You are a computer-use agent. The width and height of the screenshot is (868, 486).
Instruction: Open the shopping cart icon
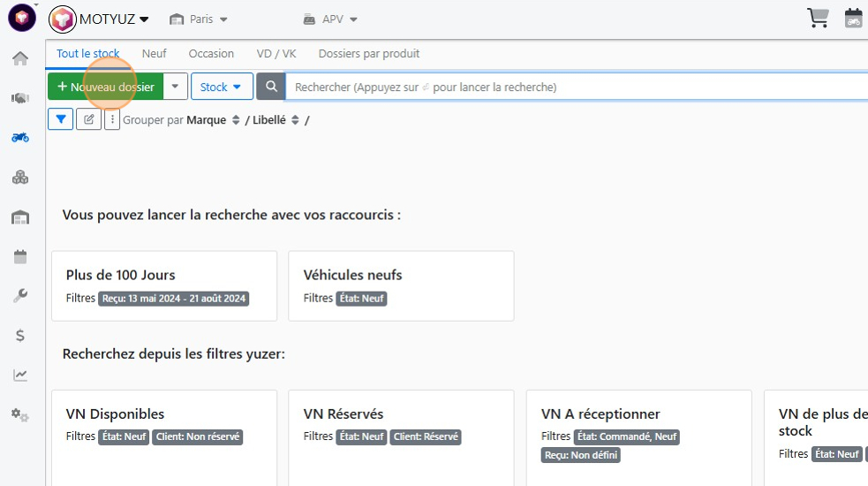coord(818,18)
